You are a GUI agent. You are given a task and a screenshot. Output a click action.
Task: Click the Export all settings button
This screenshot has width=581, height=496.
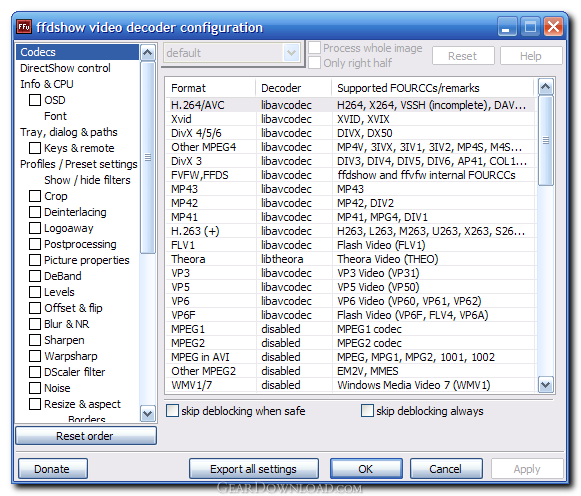254,469
